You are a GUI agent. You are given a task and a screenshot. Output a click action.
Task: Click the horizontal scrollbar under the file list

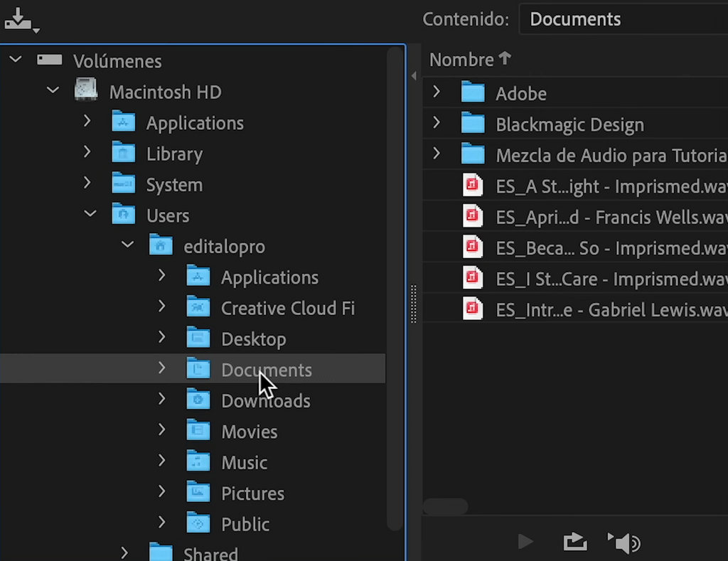point(445,506)
